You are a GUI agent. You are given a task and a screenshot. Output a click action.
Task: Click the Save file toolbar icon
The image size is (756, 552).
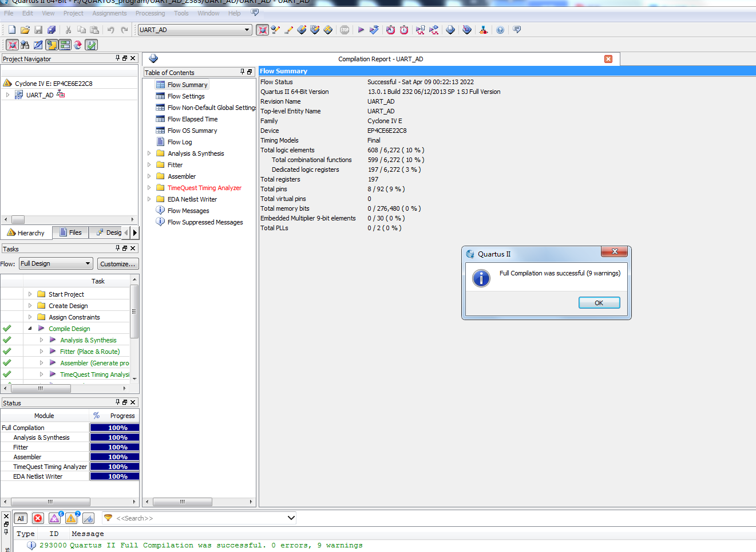tap(38, 30)
